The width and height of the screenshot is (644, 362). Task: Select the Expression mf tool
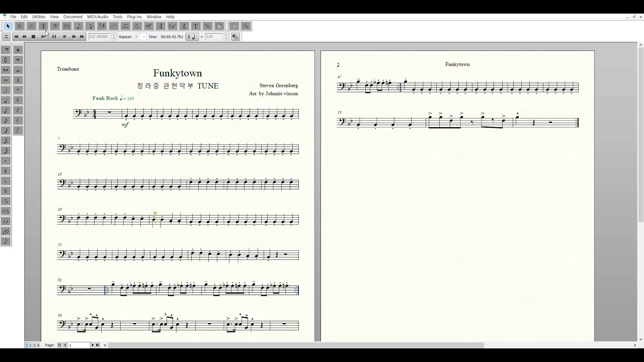149,26
